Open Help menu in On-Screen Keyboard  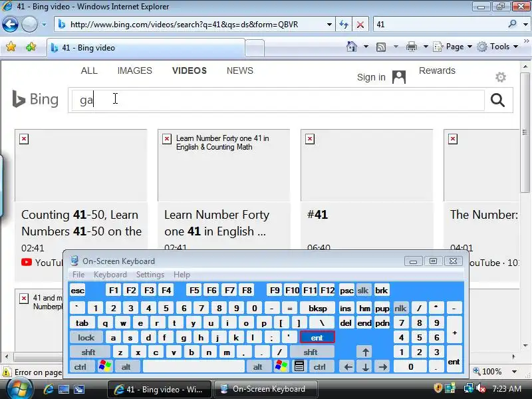click(182, 275)
